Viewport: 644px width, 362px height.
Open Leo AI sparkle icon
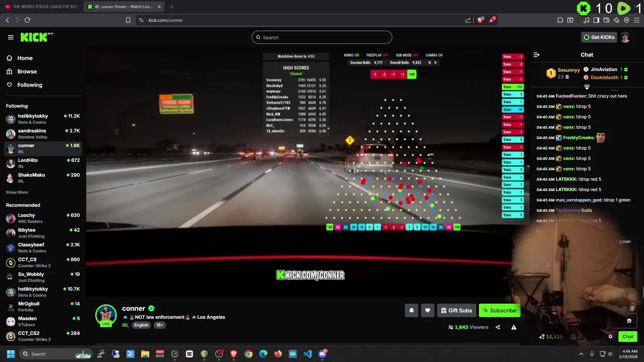click(616, 20)
